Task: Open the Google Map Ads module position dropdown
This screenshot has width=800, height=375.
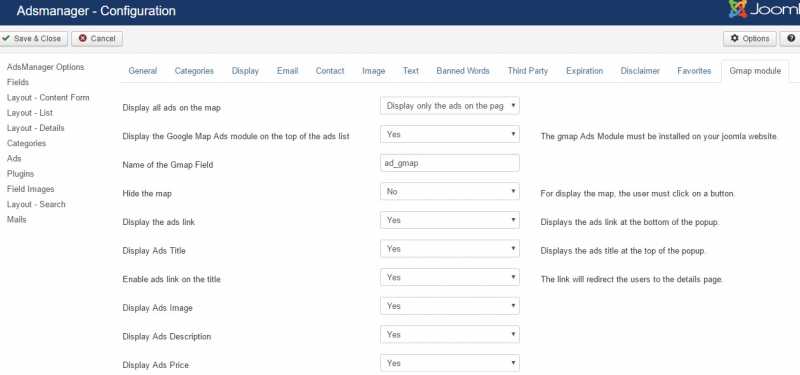Action: 450,134
